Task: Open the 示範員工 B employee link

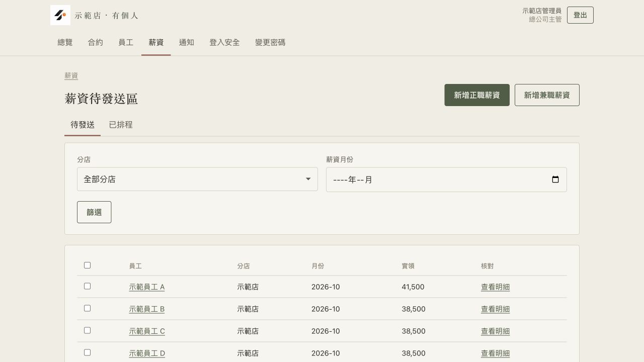Action: click(x=147, y=309)
